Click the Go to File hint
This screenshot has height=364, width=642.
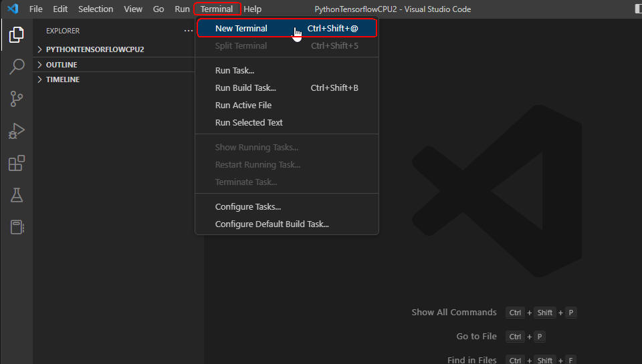coord(476,336)
